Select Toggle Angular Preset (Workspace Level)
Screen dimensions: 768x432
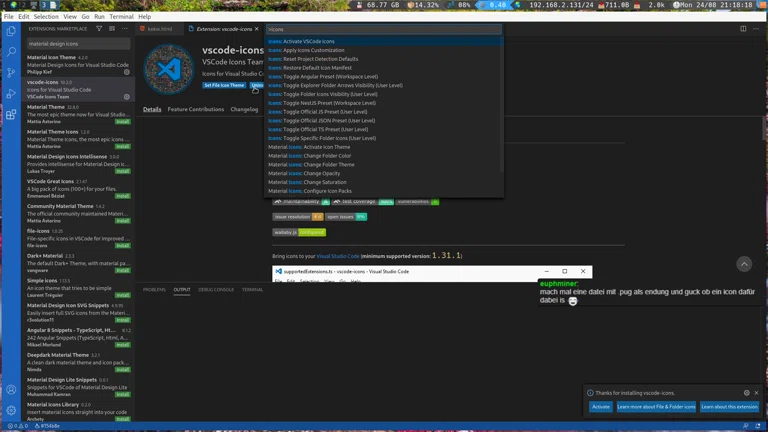384,77
